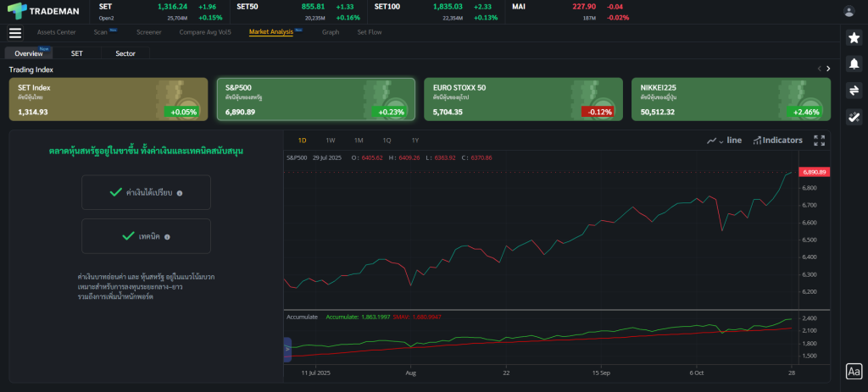The height and width of the screenshot is (392, 868).
Task: Select the NIKKEI225 index card
Action: tap(731, 99)
